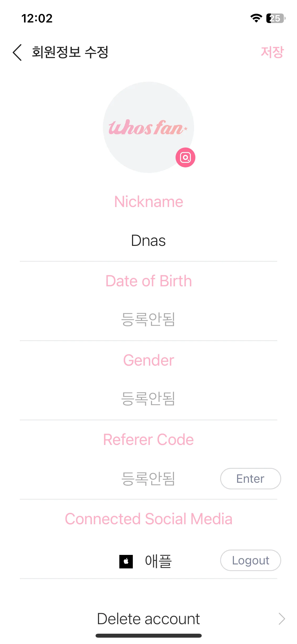Click the Logout button
The height and width of the screenshot is (644, 297).
(x=251, y=560)
